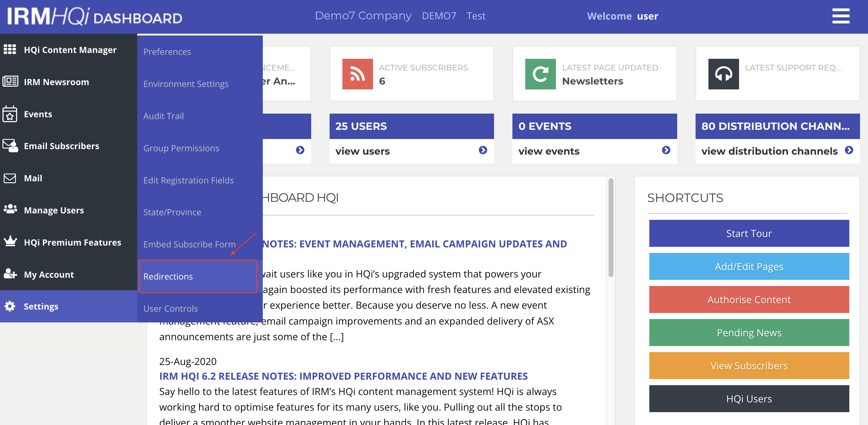
Task: Click the 0 EVENTS card header
Action: coord(594,126)
